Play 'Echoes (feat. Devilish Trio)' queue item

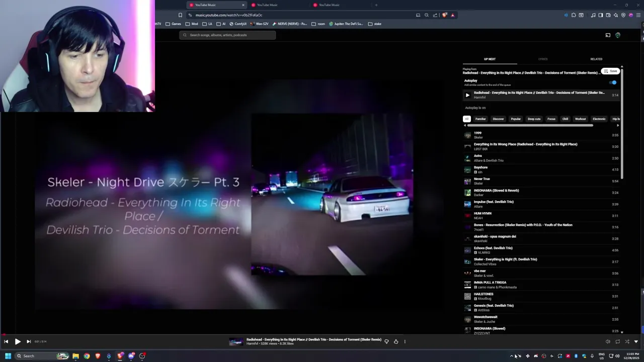tap(541, 250)
